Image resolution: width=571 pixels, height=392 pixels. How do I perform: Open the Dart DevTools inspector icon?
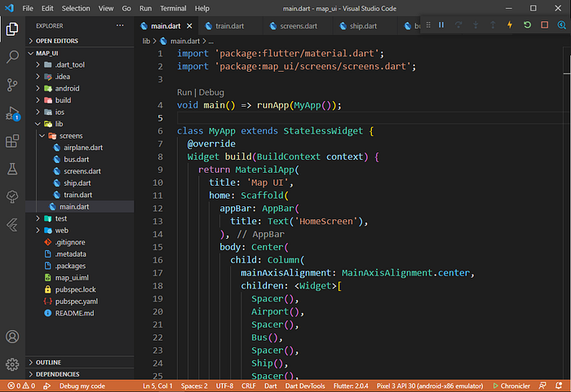(561, 25)
